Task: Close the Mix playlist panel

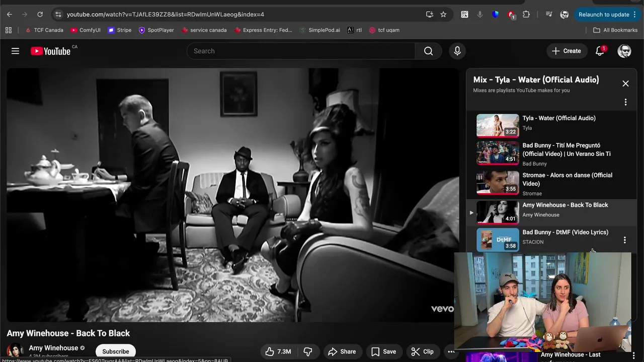Action: pos(625,83)
